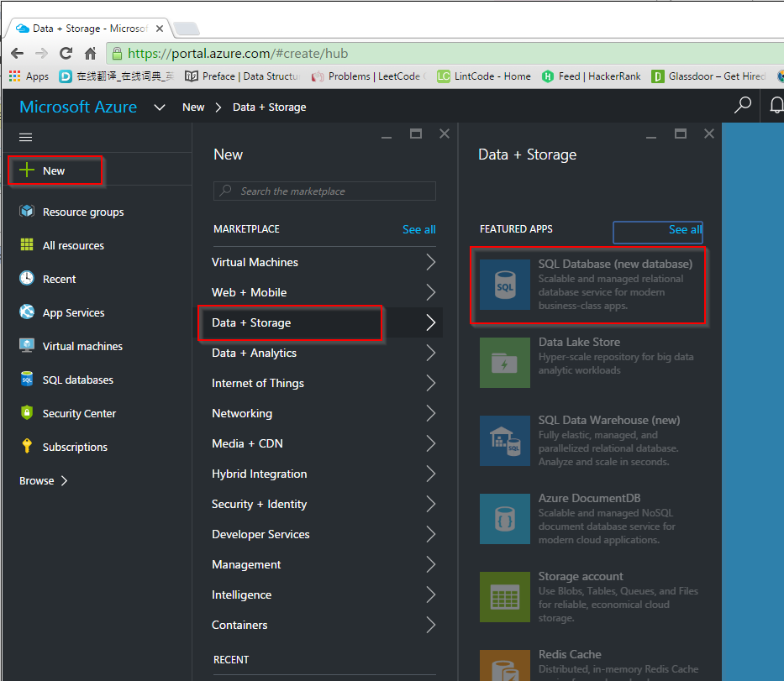Expand Internet of Things chevron
The height and width of the screenshot is (681, 784).
pyautogui.click(x=430, y=383)
